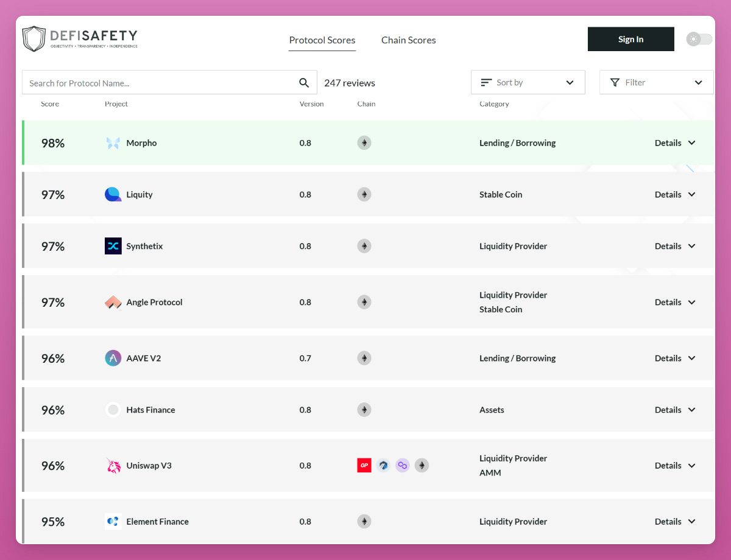Click Ethereum chain icon in AAVE V2 row
The height and width of the screenshot is (560, 731).
coord(364,358)
